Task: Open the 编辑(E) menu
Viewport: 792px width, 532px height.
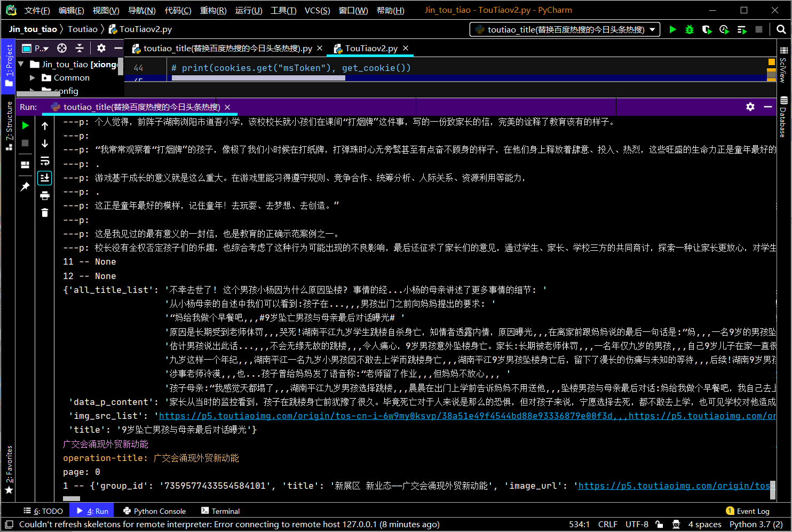Action: [x=71, y=10]
